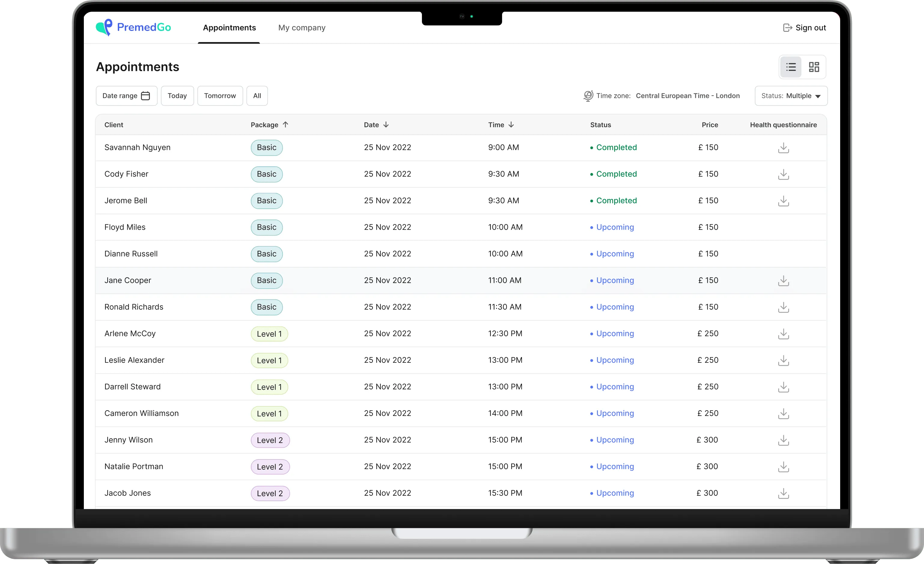Click the 15:30 PM time cell
The width and height of the screenshot is (924, 564).
505,493
